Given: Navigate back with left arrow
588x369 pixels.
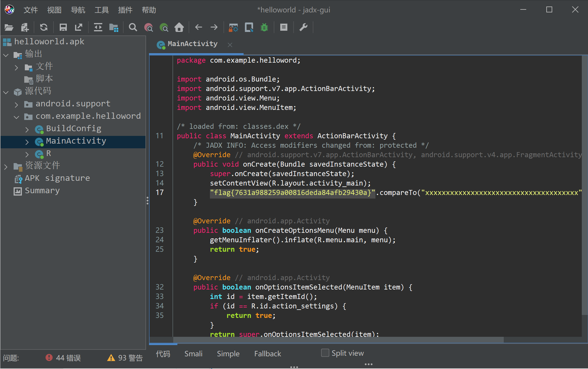Looking at the screenshot, I should [x=199, y=27].
